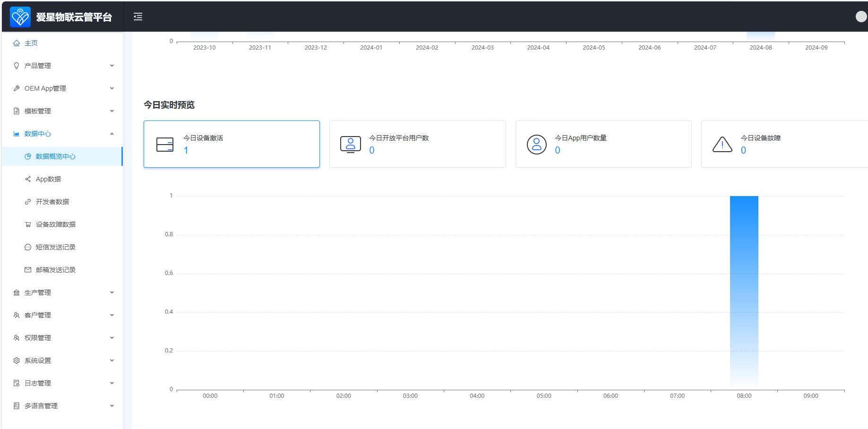868x429 pixels.
Task: Open the user avatar in top bar
Action: tap(861, 17)
